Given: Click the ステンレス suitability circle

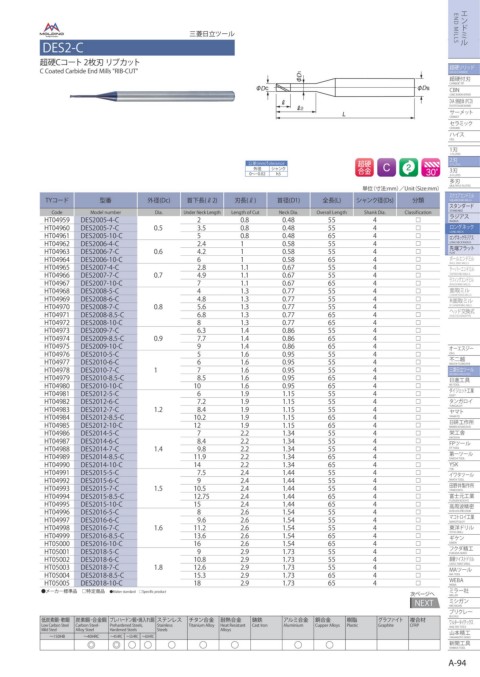Looking at the screenshot, I should (171, 645).
